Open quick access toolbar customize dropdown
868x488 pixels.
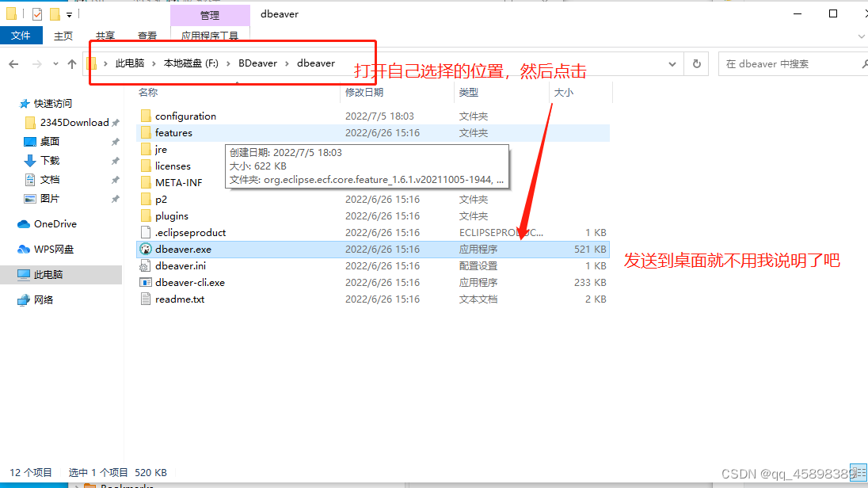point(69,15)
